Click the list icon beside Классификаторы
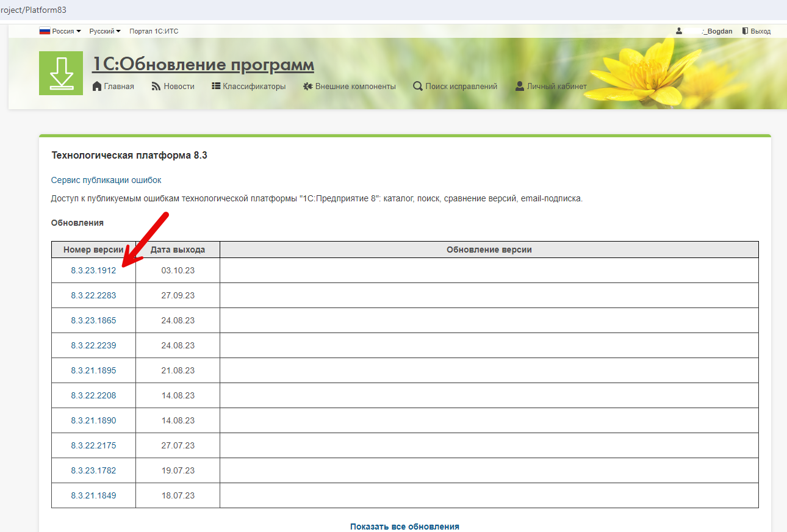The height and width of the screenshot is (532, 787). 216,87
